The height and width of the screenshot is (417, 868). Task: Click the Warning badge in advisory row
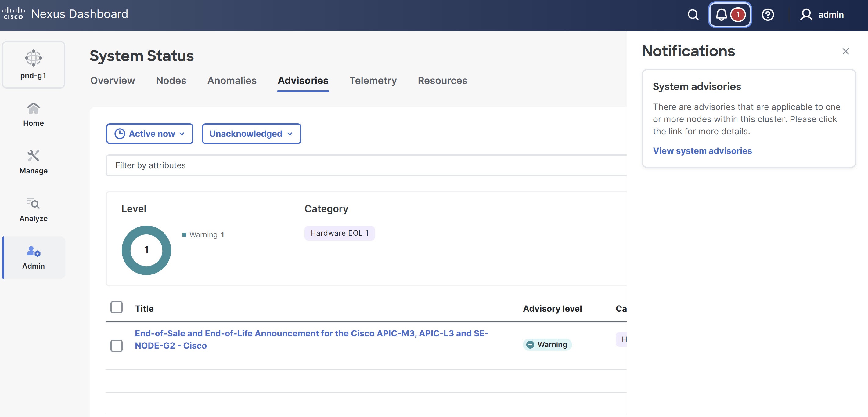click(547, 345)
